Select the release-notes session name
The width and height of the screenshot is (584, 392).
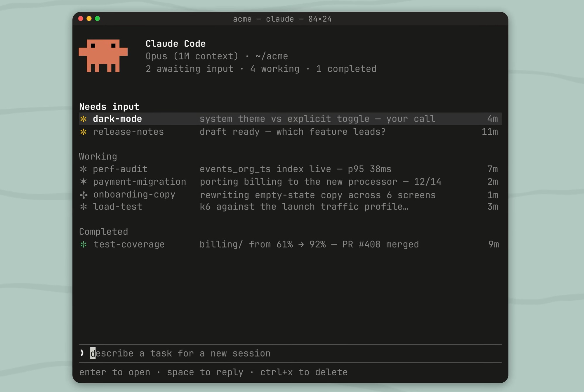tap(128, 132)
